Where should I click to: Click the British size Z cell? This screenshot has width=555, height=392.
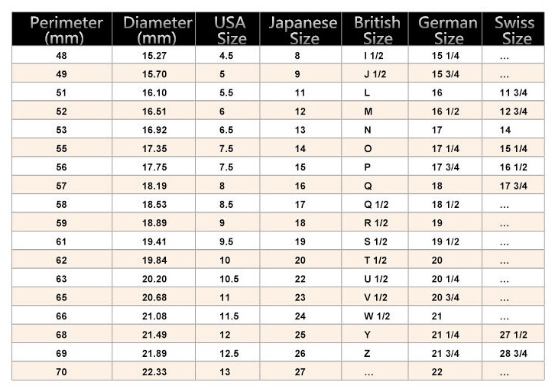click(x=367, y=354)
